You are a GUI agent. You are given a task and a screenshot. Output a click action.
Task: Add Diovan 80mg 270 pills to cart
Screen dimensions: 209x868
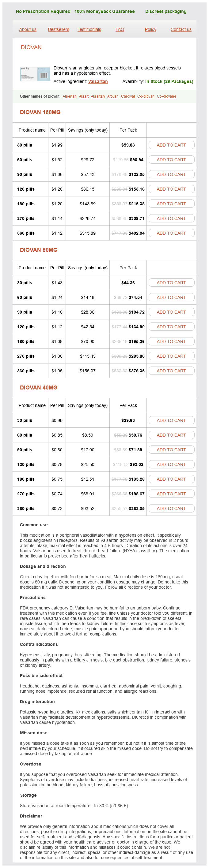[x=171, y=356]
